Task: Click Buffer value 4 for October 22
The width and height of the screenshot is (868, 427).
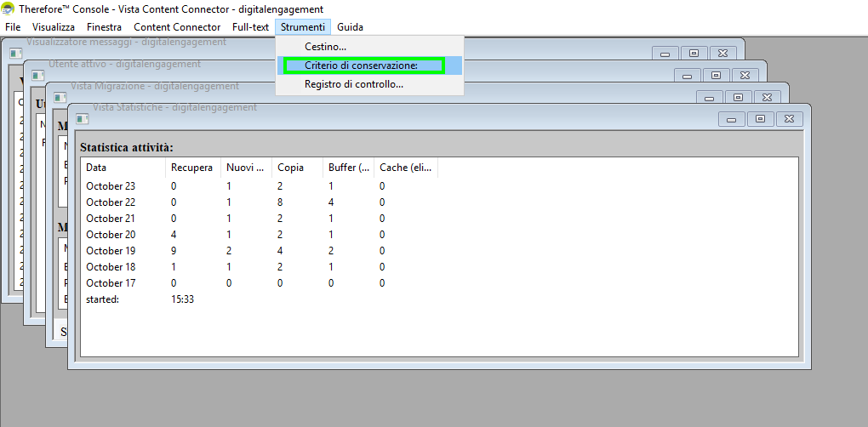Action: pyautogui.click(x=331, y=202)
